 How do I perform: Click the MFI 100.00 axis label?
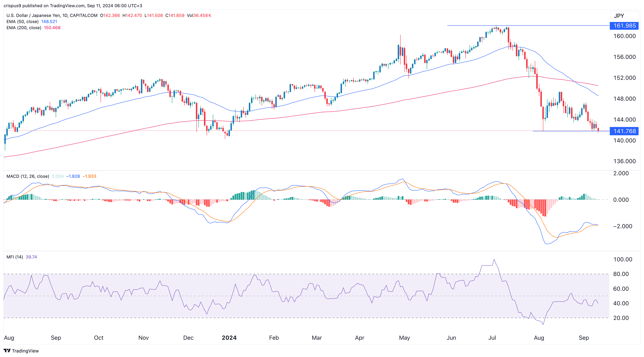pyautogui.click(x=623, y=259)
